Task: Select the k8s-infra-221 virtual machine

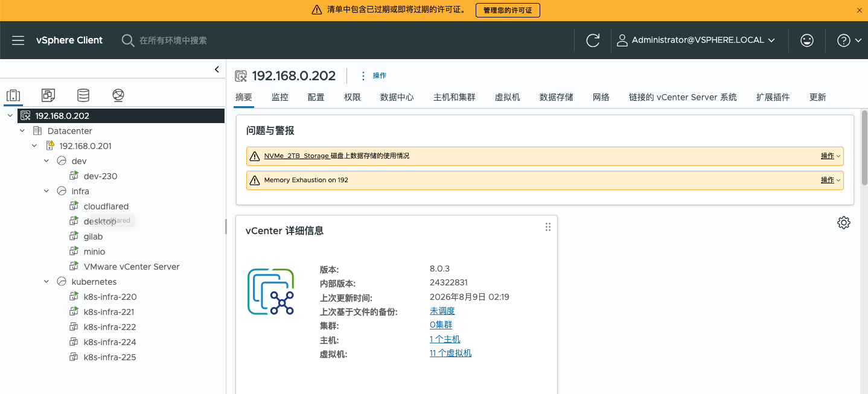Action: click(x=109, y=312)
